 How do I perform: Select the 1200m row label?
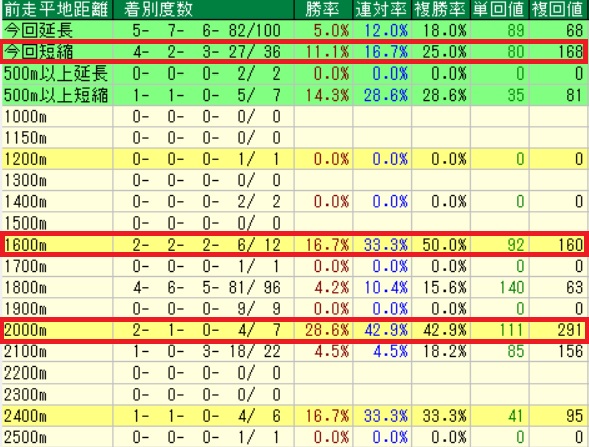tap(25, 159)
